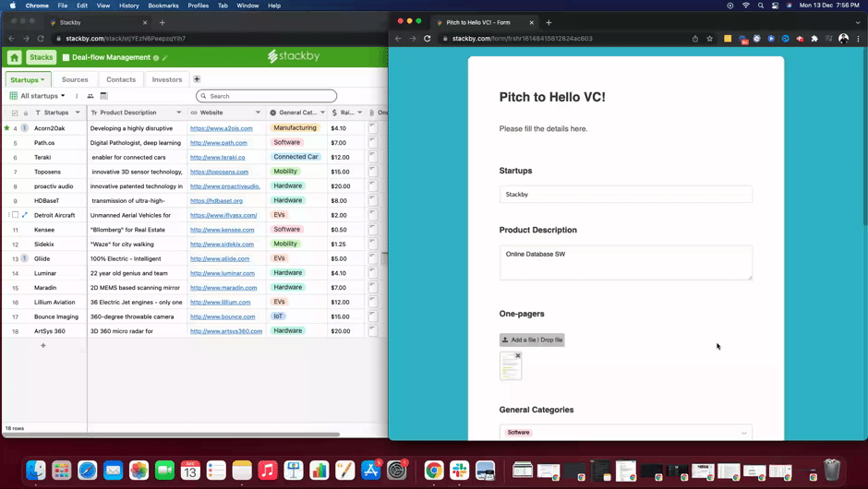Open the uploaded one-pager thumbnail
The image size is (868, 489).
tap(511, 366)
